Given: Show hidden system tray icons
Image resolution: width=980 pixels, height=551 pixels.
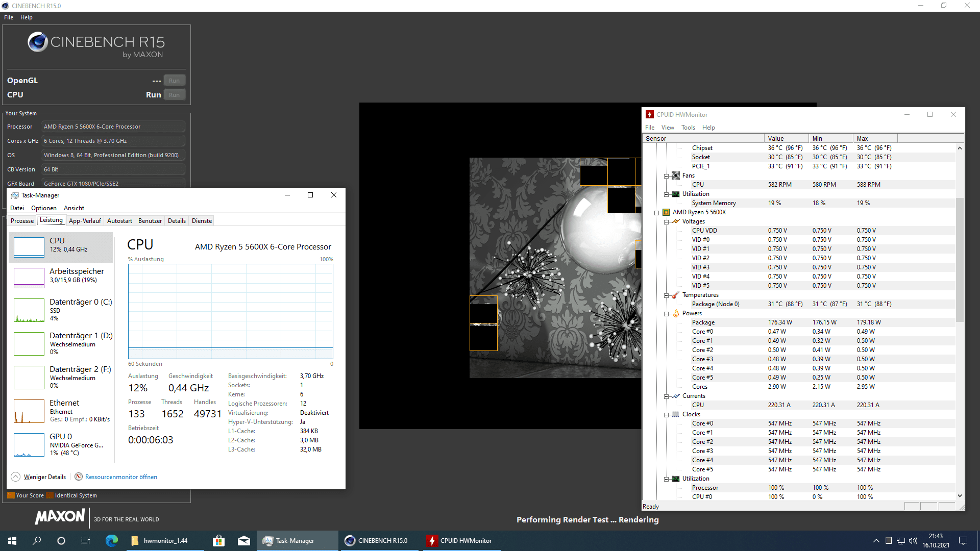Looking at the screenshot, I should pyautogui.click(x=876, y=541).
